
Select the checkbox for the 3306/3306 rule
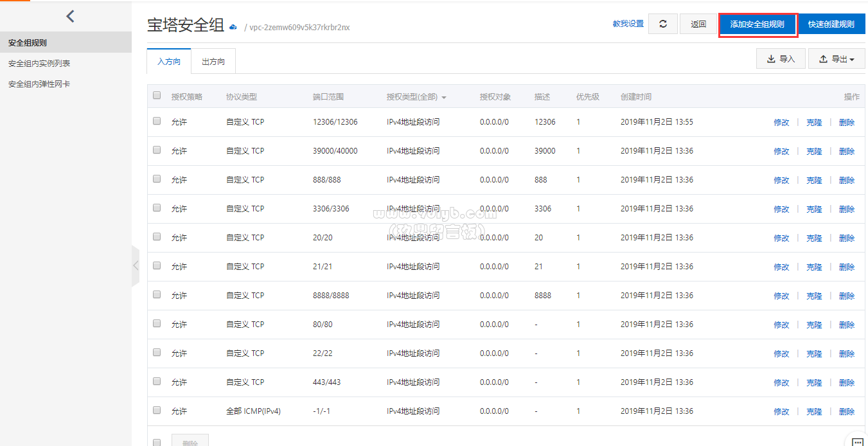tap(157, 208)
